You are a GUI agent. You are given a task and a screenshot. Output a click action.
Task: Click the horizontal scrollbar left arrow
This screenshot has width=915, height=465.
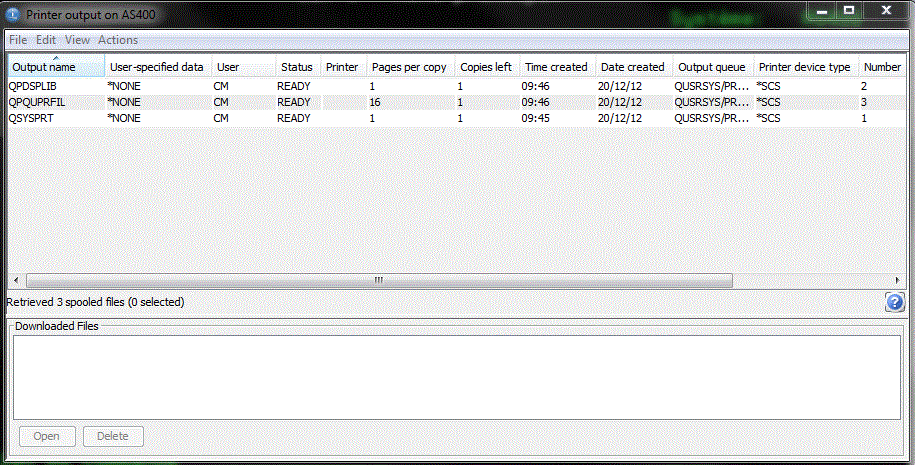(16, 281)
